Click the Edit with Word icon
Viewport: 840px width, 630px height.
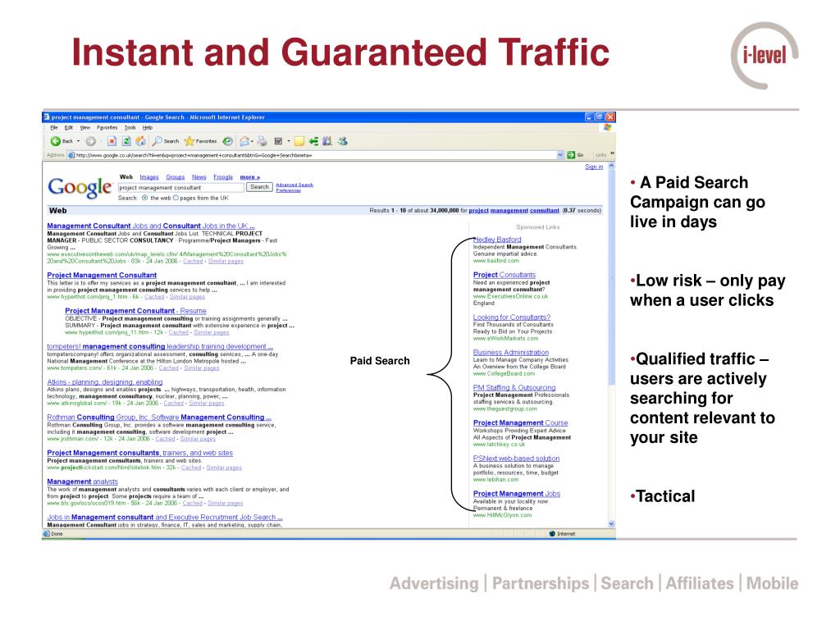click(x=278, y=141)
